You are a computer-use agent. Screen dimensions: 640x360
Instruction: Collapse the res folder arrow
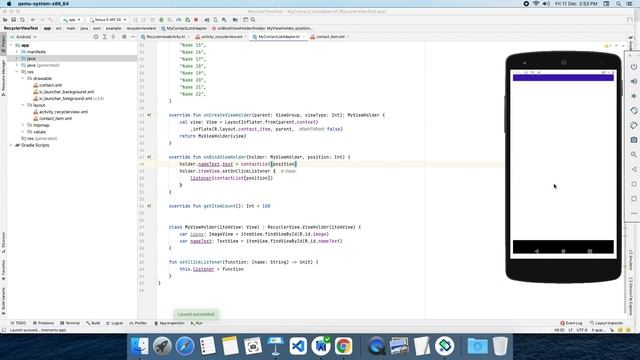tap(17, 72)
